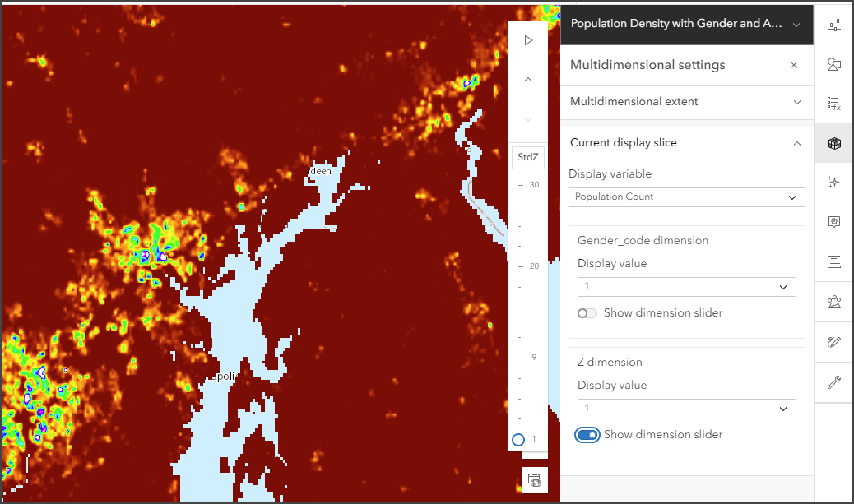
Task: Open the Processing templates fx icon
Action: 834,104
